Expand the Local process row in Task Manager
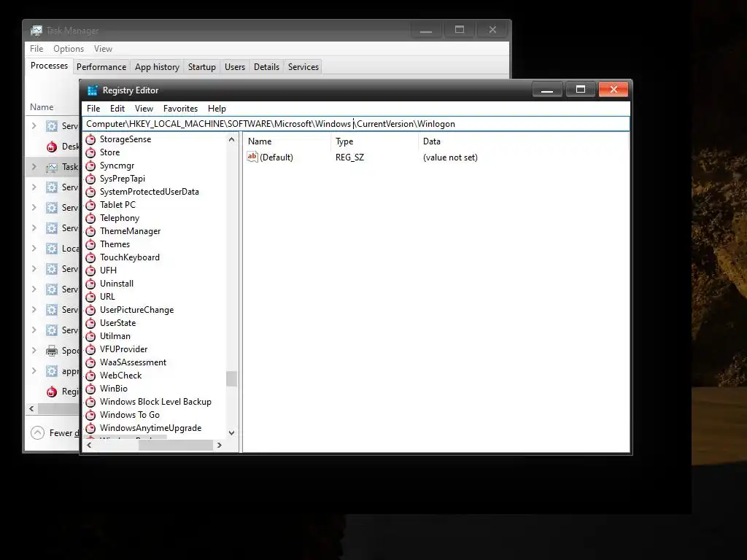747x560 pixels. (34, 248)
